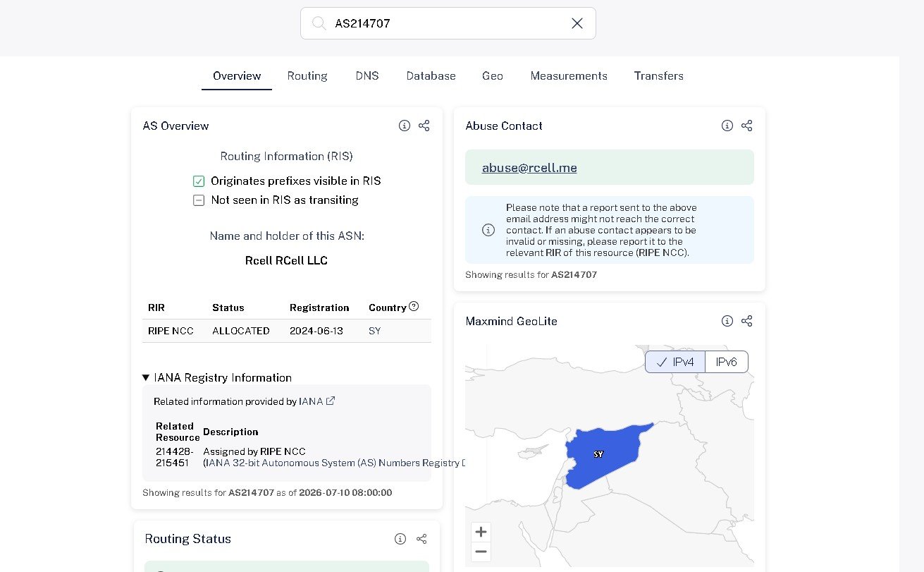Image resolution: width=924 pixels, height=572 pixels.
Task: Share the Maxmind GeoLite widget
Action: tap(747, 321)
